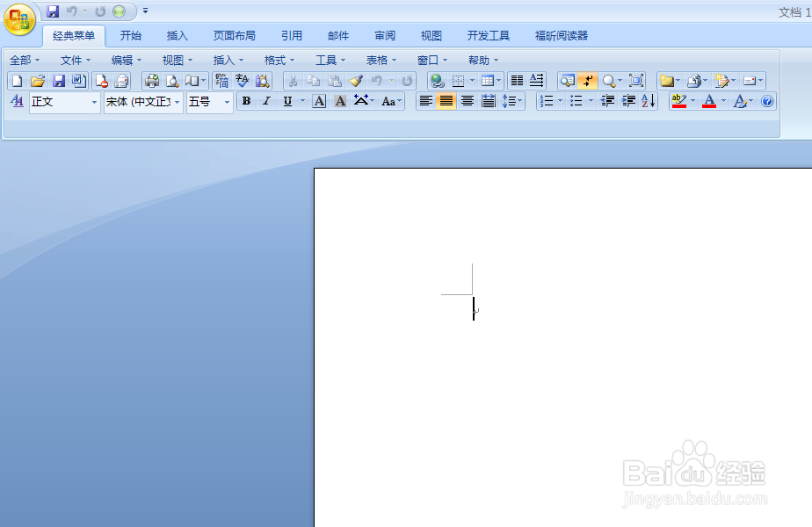Open the 表格 classic menu
This screenshot has height=527, width=812.
point(381,61)
